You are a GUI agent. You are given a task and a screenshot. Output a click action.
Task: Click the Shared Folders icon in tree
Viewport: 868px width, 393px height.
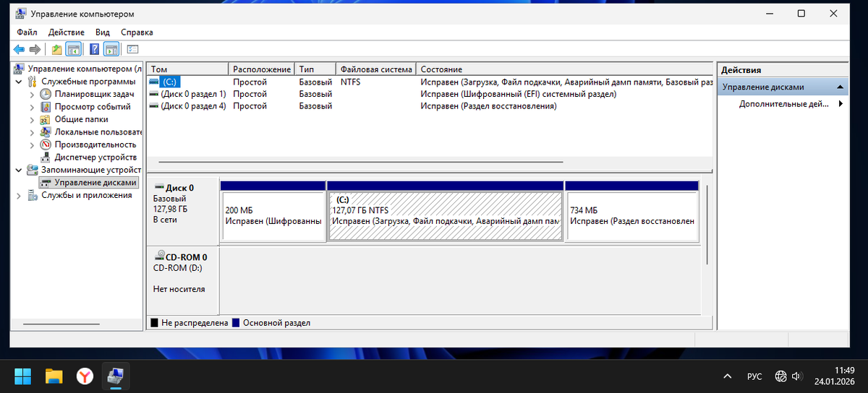[46, 119]
